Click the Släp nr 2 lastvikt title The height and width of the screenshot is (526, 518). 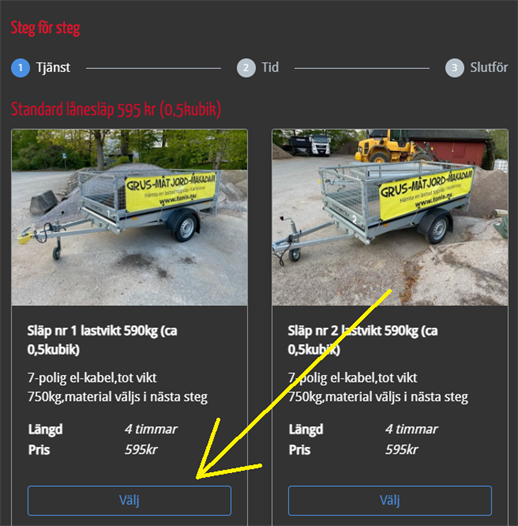pos(363,340)
